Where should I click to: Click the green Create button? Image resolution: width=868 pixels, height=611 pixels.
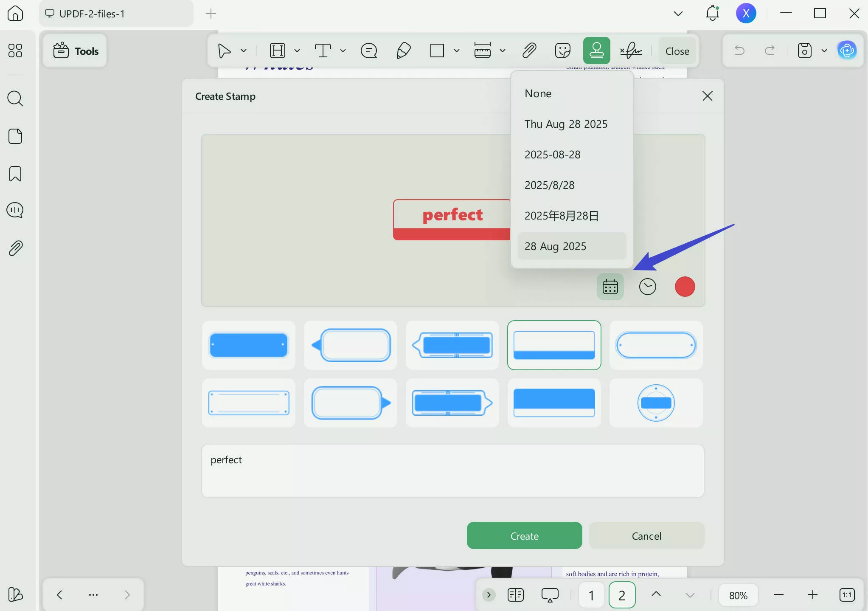[x=524, y=536]
